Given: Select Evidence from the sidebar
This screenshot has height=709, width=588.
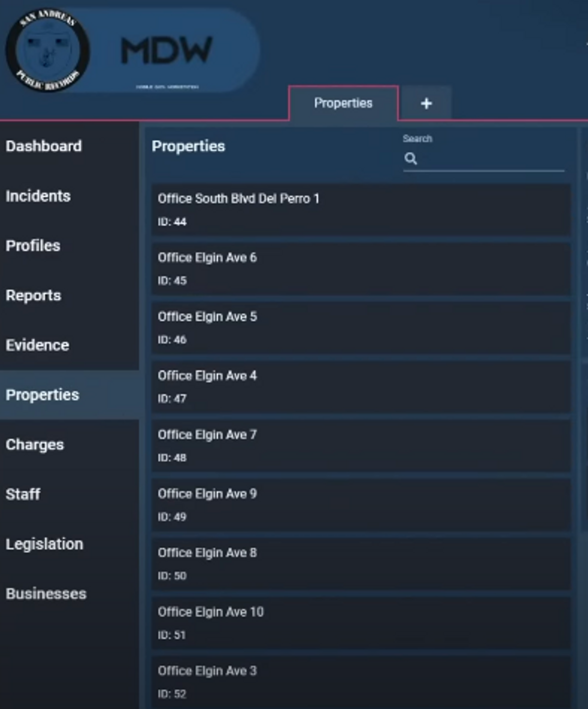Looking at the screenshot, I should 37,345.
